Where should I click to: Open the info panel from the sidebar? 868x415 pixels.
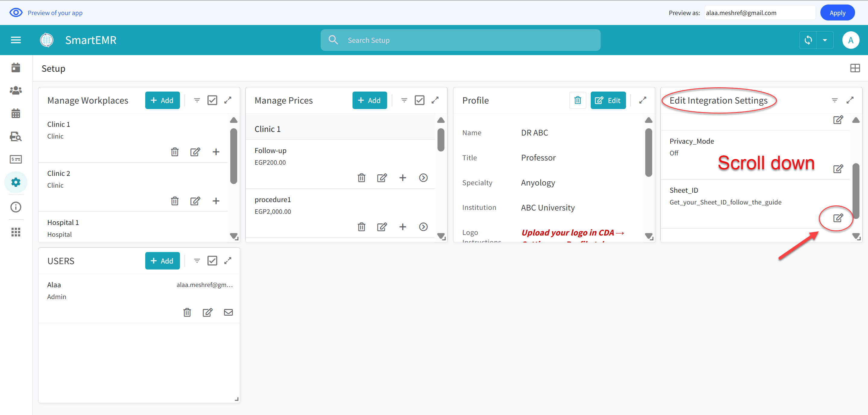click(16, 207)
